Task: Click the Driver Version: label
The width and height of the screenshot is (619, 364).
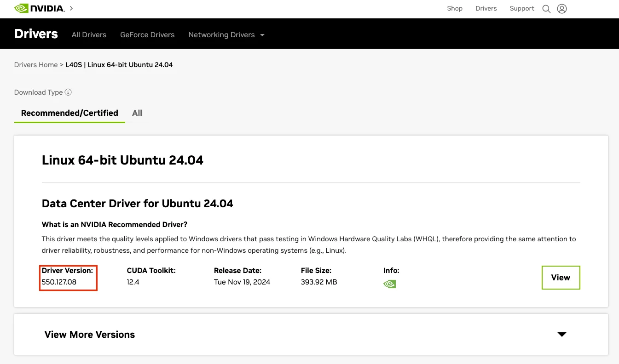Action: pyautogui.click(x=67, y=271)
